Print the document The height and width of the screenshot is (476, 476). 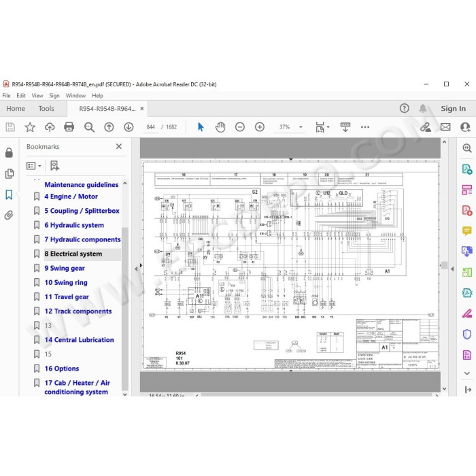[69, 127]
